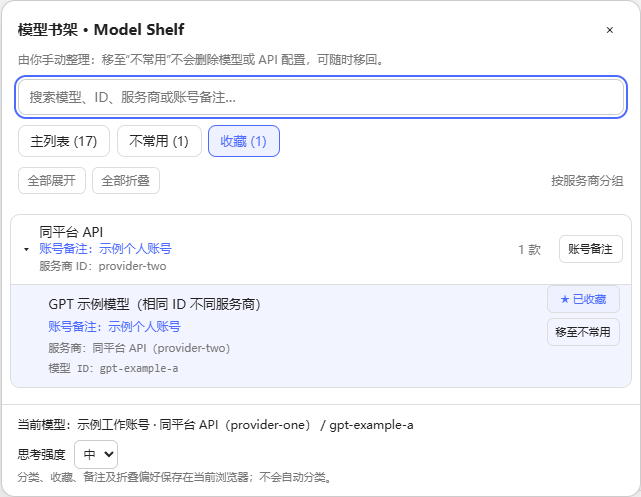Image resolution: width=641 pixels, height=497 pixels.
Task: Toggle the ★ 已收藏 favorite button
Action: pos(583,299)
